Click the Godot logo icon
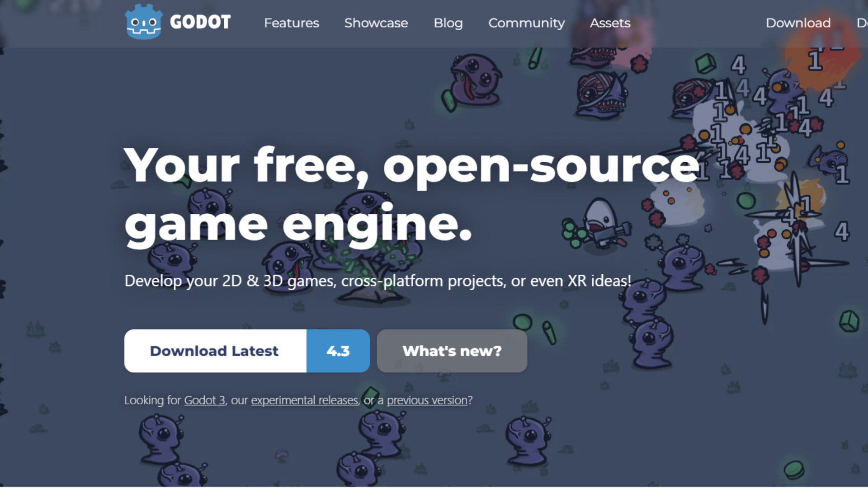Image resolution: width=868 pixels, height=488 pixels. (x=144, y=23)
